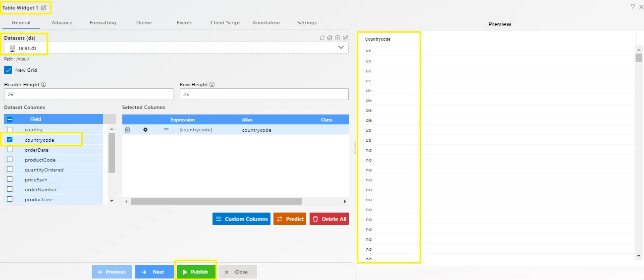Click the Previous button

click(x=112, y=272)
